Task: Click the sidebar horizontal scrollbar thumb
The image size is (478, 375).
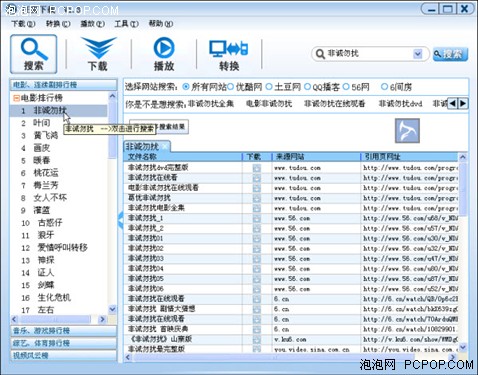Action: click(54, 319)
